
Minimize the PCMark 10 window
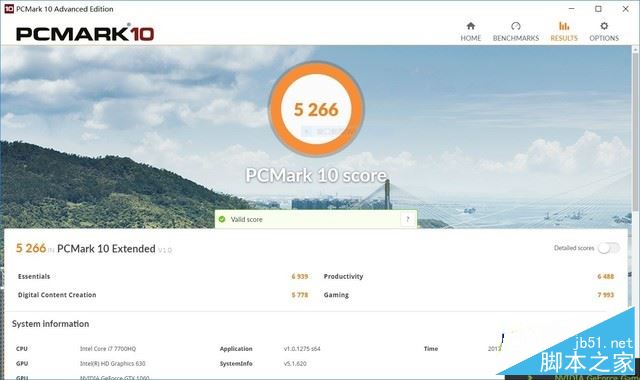point(571,9)
